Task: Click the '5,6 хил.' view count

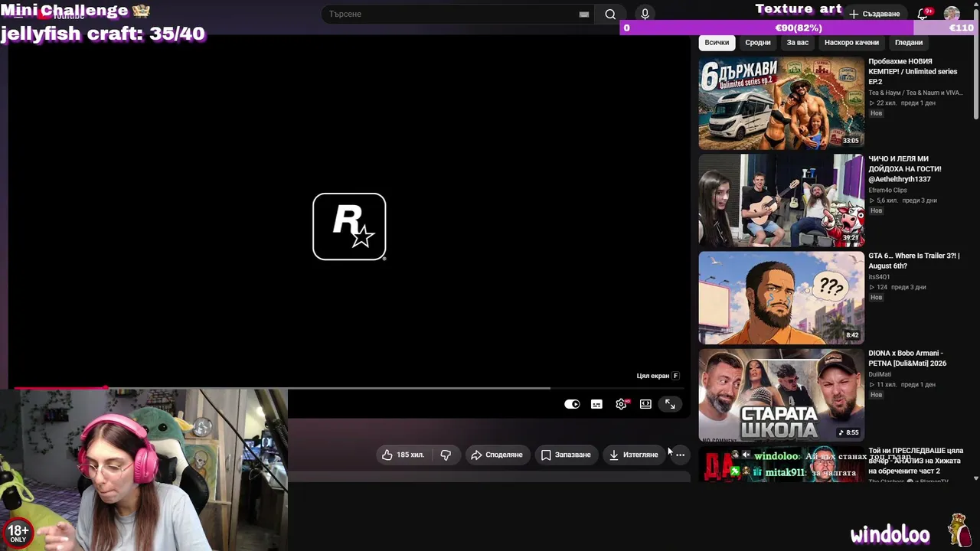Action: (x=882, y=201)
